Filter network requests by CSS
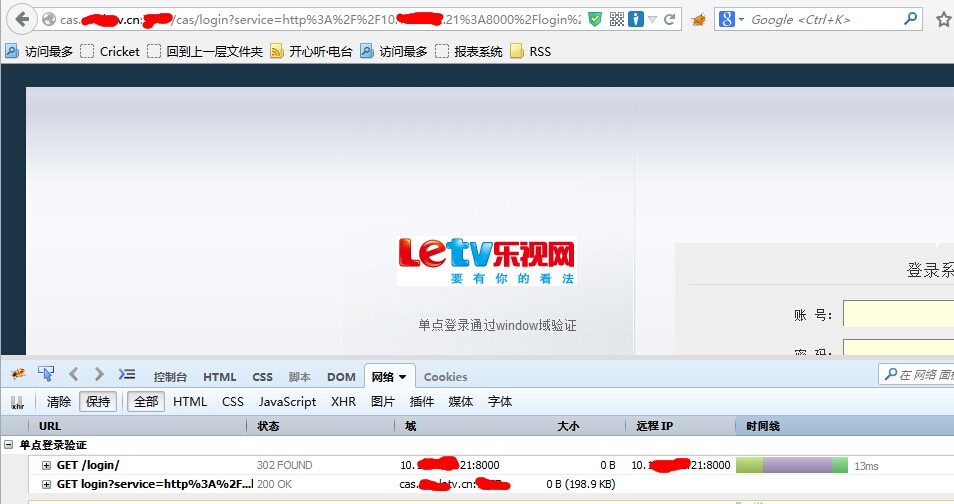Image resolution: width=954 pixels, height=504 pixels. pyautogui.click(x=232, y=402)
